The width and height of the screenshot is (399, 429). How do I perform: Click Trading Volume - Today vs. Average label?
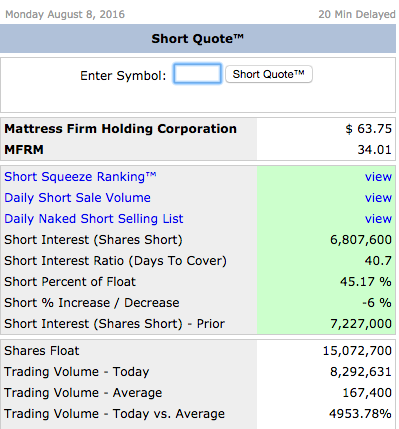coord(114,414)
